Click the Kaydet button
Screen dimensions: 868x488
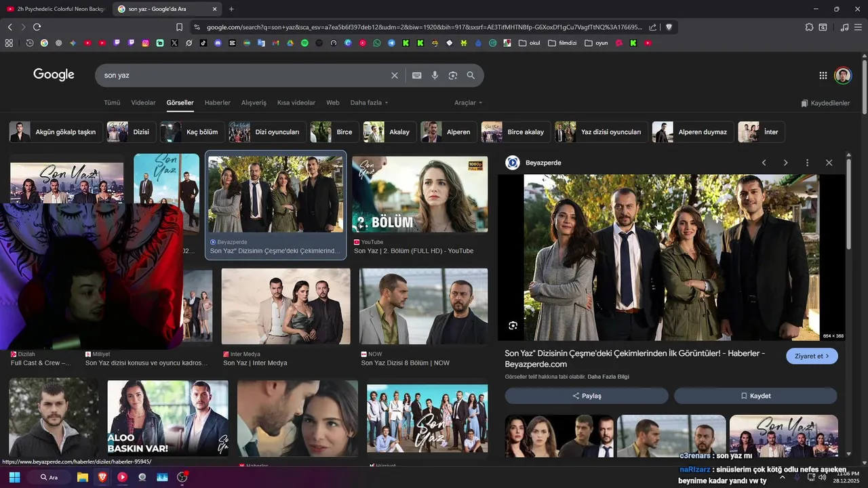point(755,396)
